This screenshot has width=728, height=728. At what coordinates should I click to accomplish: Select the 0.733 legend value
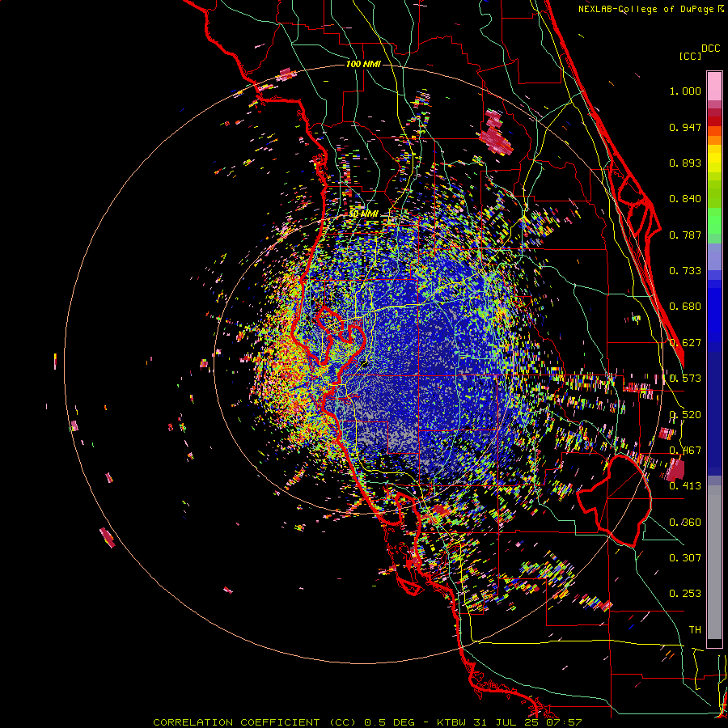[x=685, y=271]
